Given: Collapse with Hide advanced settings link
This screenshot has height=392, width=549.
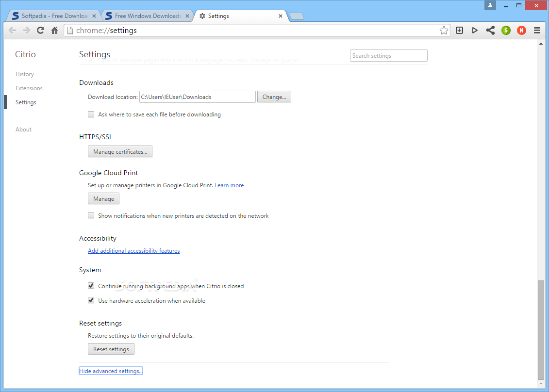Looking at the screenshot, I should click(x=111, y=371).
